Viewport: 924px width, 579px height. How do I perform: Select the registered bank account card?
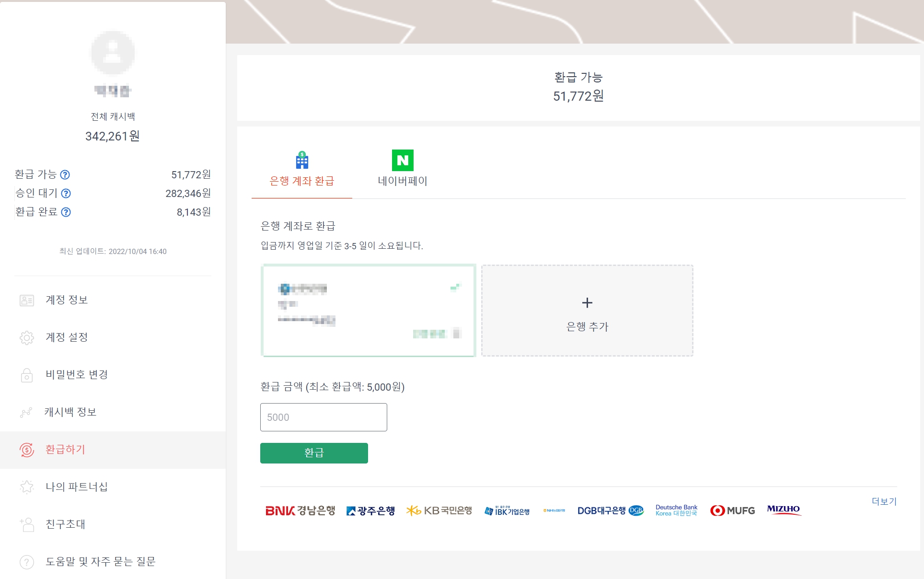click(368, 311)
